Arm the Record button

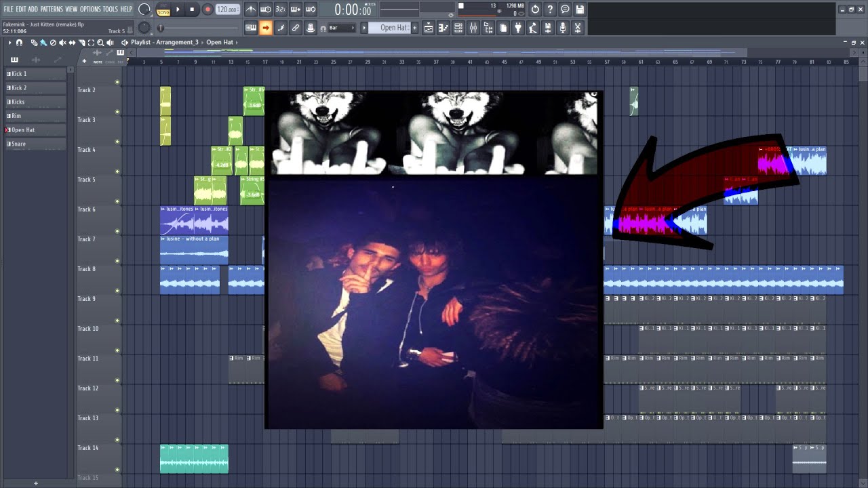tap(208, 9)
